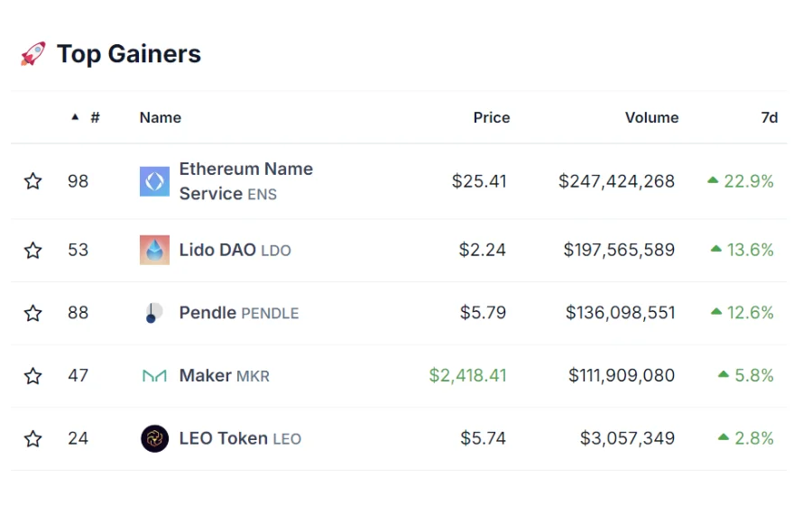Click the rocket icon beside Top Gainers
Image resolution: width=812 pixels, height=505 pixels.
click(x=33, y=54)
